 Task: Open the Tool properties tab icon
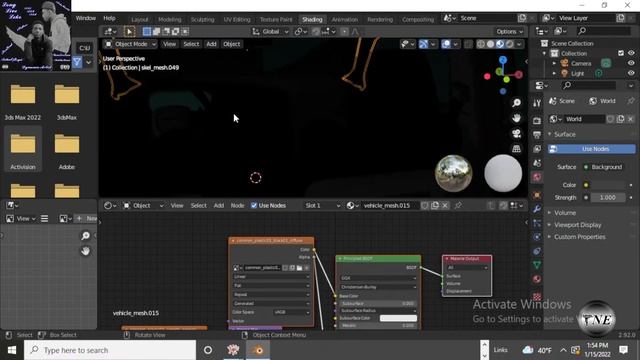(x=537, y=103)
